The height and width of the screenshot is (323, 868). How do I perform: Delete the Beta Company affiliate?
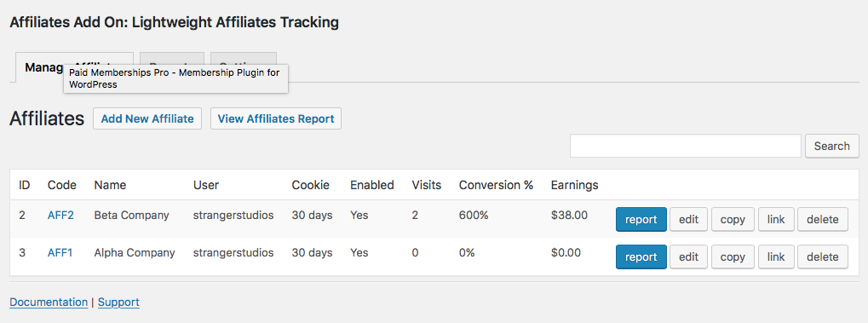coord(823,219)
